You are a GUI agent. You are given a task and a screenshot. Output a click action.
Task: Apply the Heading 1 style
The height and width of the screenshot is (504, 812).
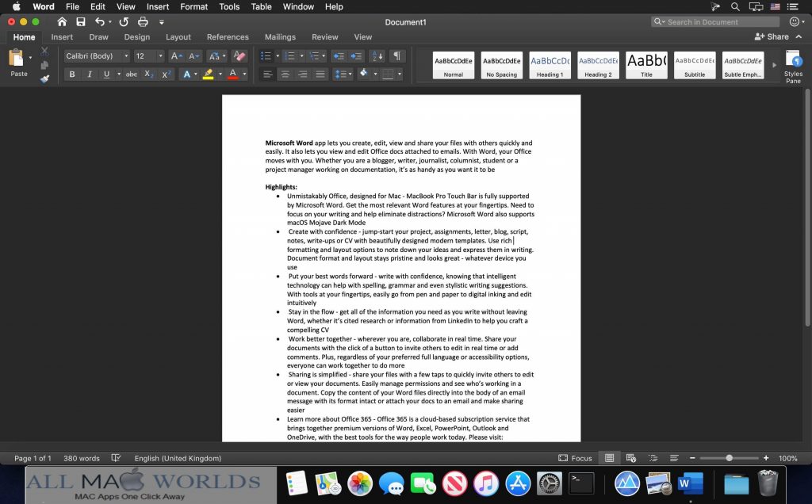(550, 65)
